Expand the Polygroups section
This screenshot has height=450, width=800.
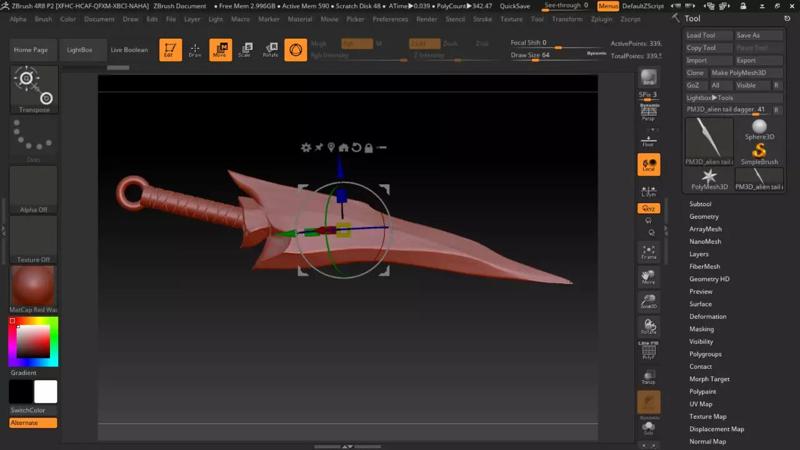705,354
